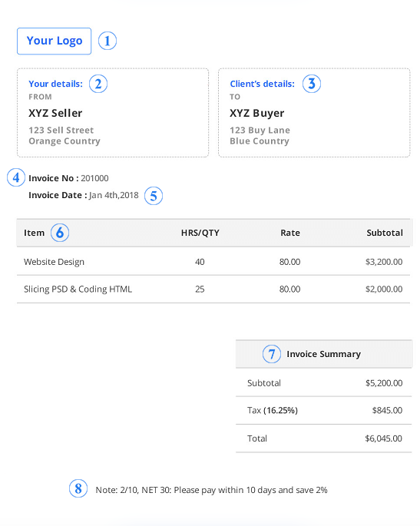Click the circled number 5 marker
This screenshot has width=420, height=526.
coord(154,196)
